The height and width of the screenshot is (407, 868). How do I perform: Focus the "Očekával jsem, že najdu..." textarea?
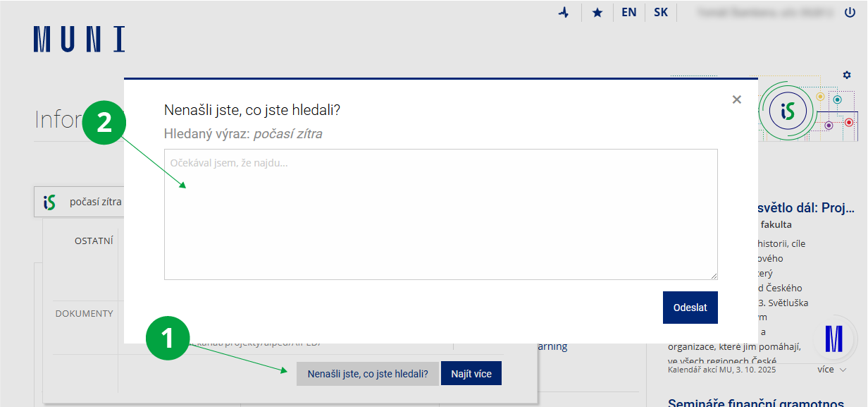click(440, 214)
